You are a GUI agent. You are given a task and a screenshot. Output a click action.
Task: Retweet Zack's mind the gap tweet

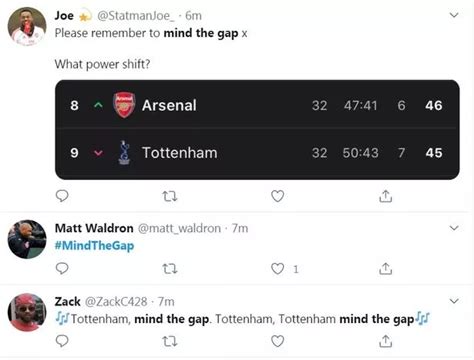point(170,341)
